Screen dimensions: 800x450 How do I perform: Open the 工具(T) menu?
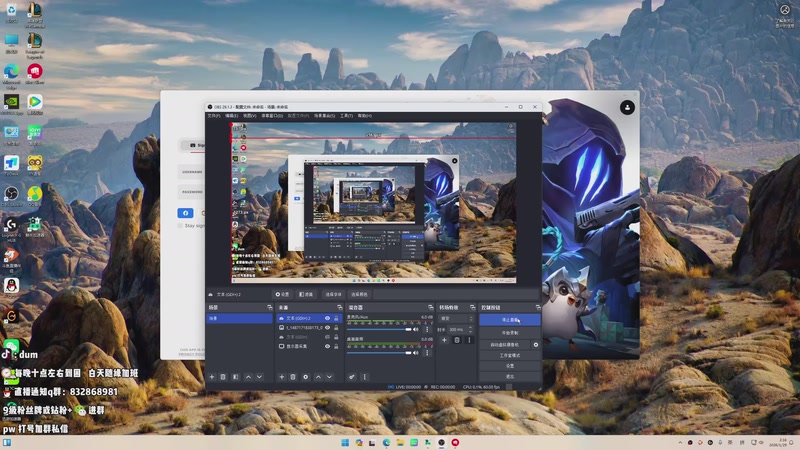[x=347, y=115]
